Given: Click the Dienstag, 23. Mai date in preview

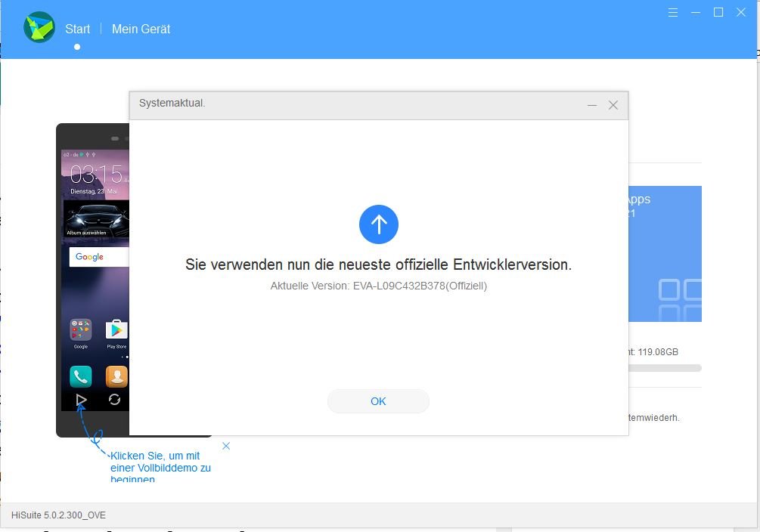Looking at the screenshot, I should (x=94, y=191).
